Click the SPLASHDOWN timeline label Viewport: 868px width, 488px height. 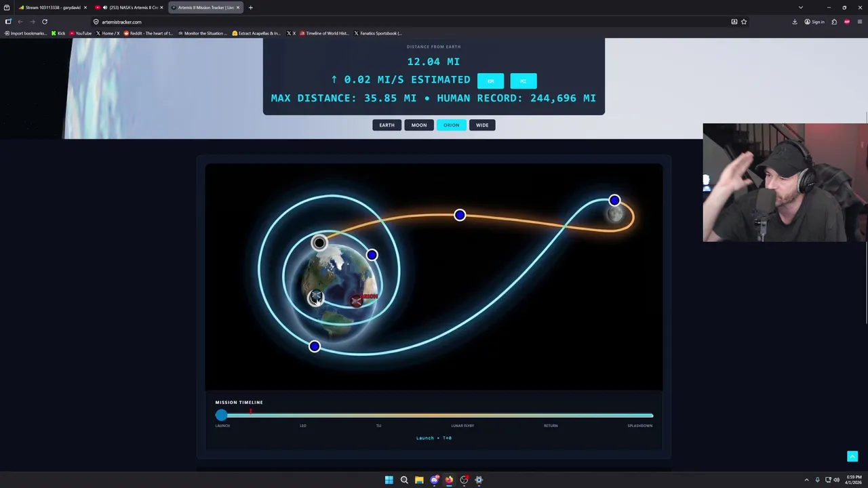(x=640, y=426)
